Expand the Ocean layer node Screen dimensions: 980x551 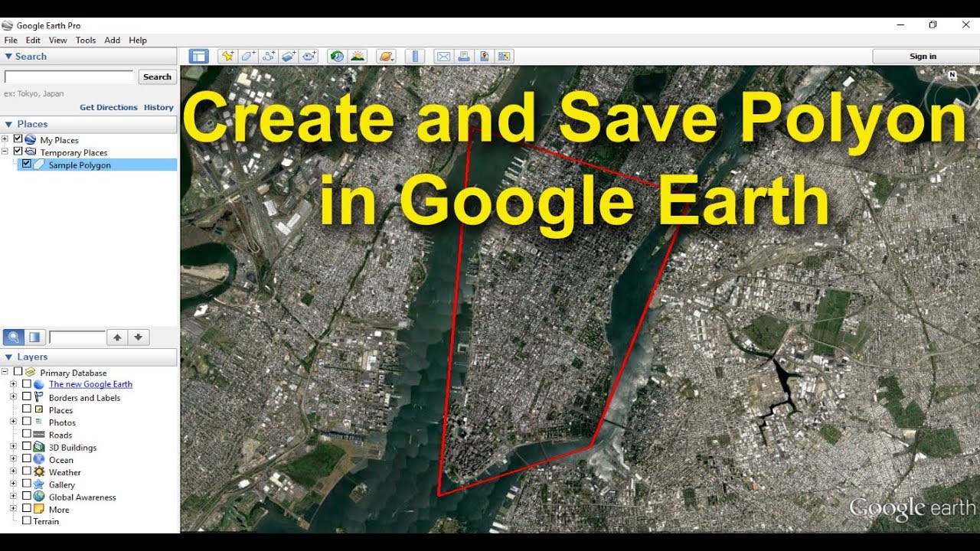coord(13,459)
